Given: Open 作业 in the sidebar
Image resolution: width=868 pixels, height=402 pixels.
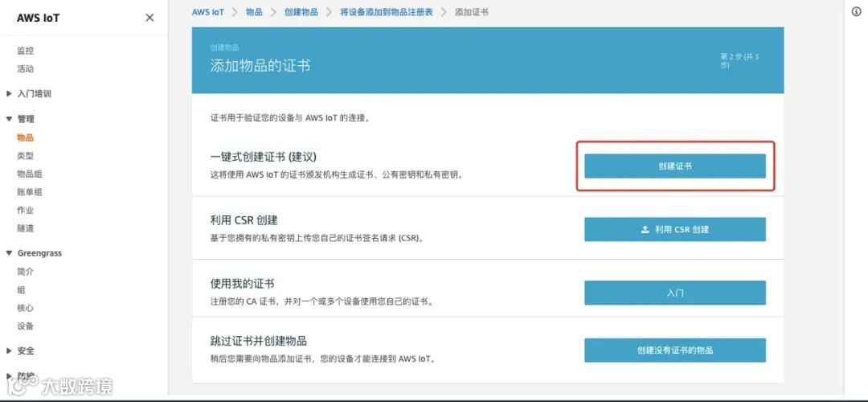Looking at the screenshot, I should click(26, 210).
